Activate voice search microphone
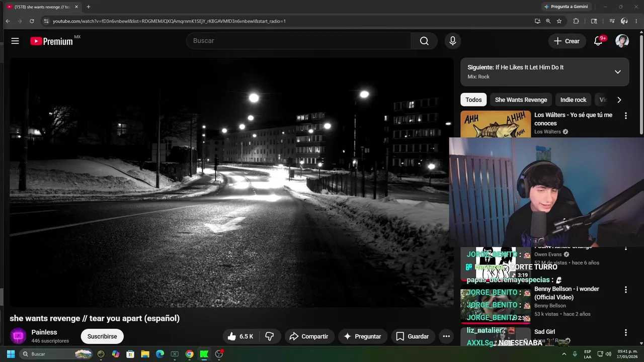This screenshot has height=362, width=644. (452, 41)
